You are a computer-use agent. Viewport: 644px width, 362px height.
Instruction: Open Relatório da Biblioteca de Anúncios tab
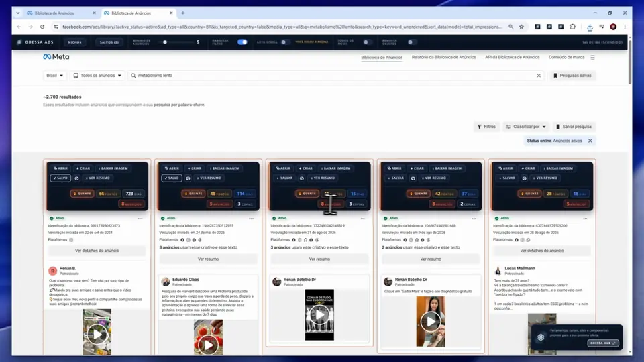click(x=443, y=58)
